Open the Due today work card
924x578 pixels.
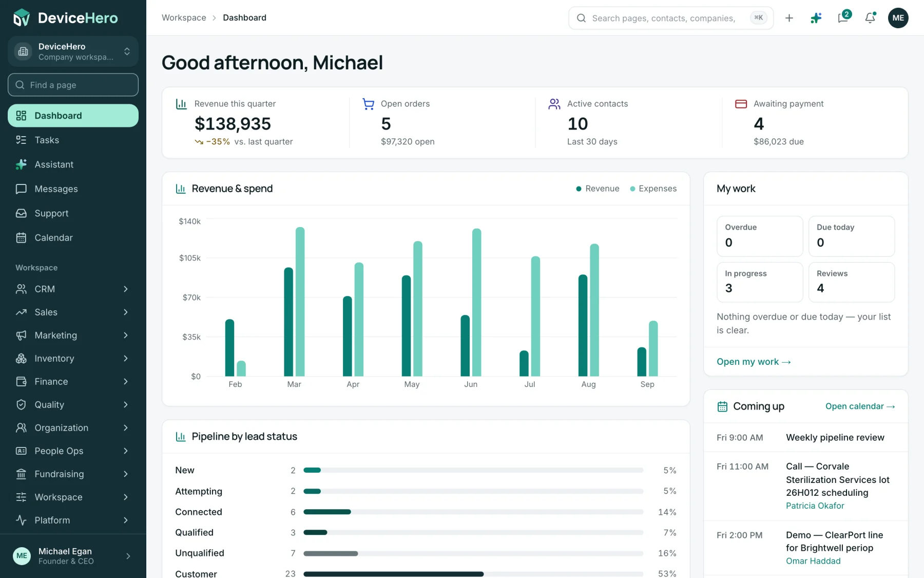pos(852,236)
